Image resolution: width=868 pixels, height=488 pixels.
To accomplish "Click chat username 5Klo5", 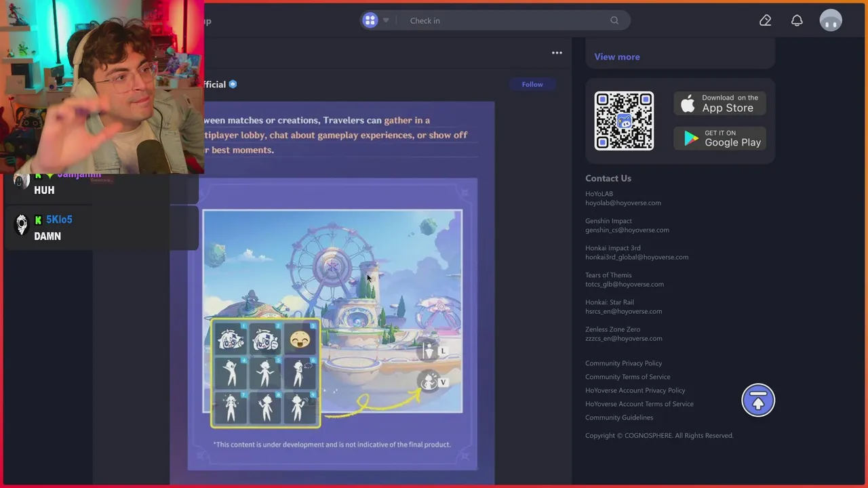I will 59,220.
